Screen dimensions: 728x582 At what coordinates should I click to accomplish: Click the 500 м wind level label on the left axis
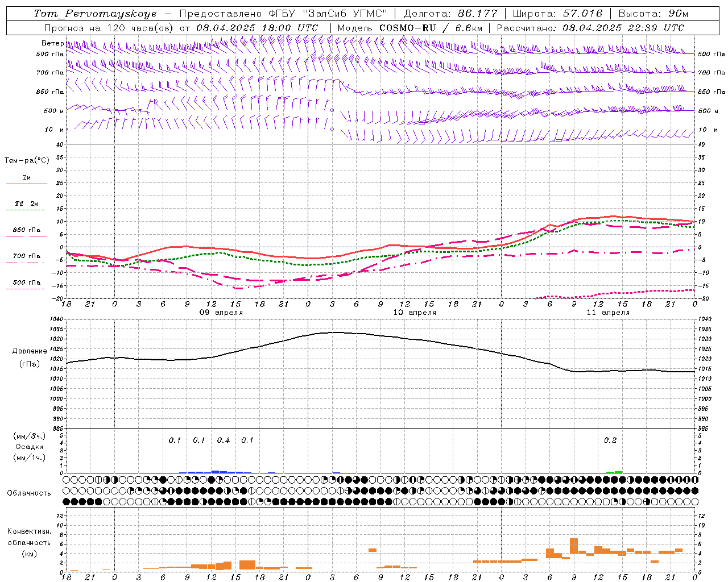pos(54,111)
